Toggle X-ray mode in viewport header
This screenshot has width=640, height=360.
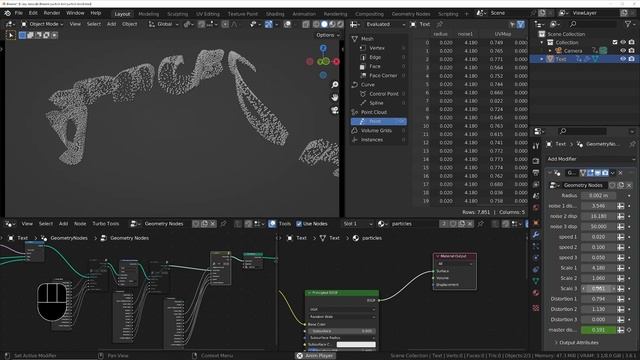click(x=306, y=24)
